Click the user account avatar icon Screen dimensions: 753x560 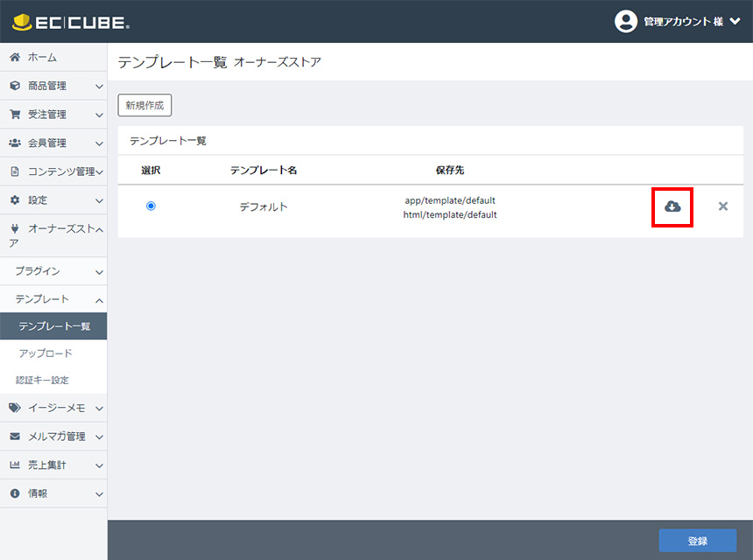click(625, 22)
